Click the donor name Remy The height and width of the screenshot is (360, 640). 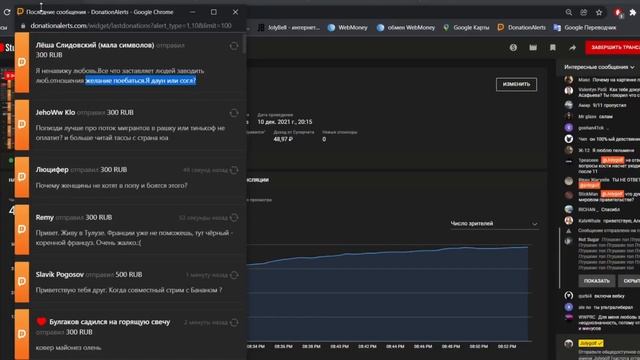[44, 217]
